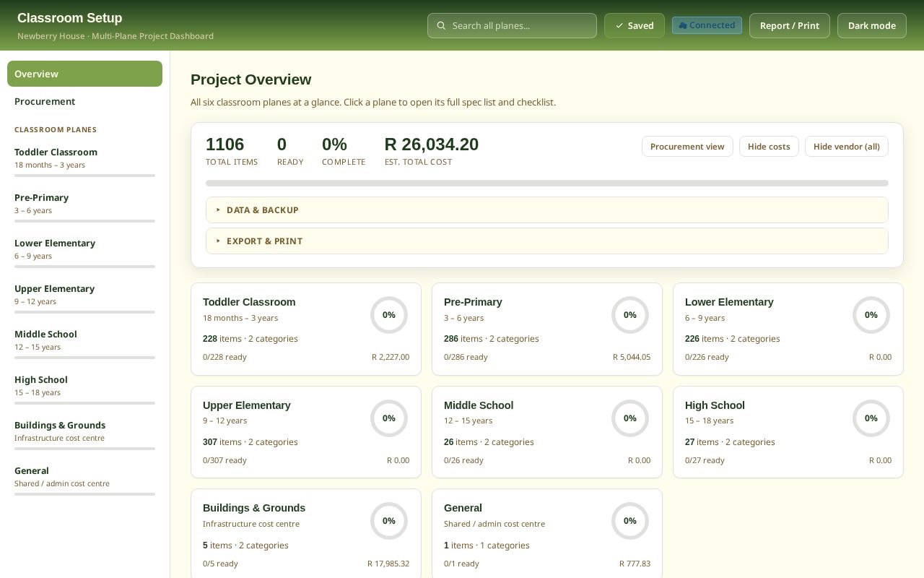The height and width of the screenshot is (578, 924).
Task: Open Toddler Classroom 0% progress ring
Action: click(x=389, y=315)
